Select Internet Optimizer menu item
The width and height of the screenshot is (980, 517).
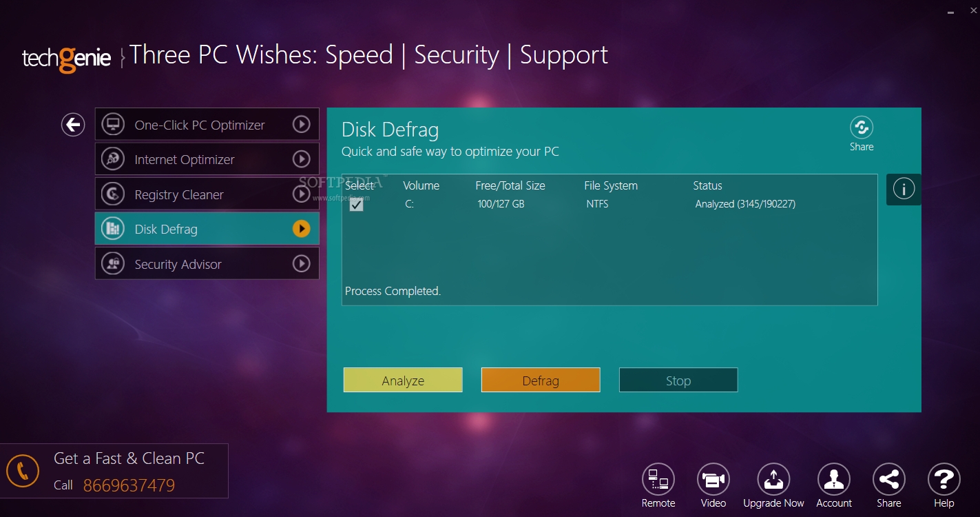(207, 159)
